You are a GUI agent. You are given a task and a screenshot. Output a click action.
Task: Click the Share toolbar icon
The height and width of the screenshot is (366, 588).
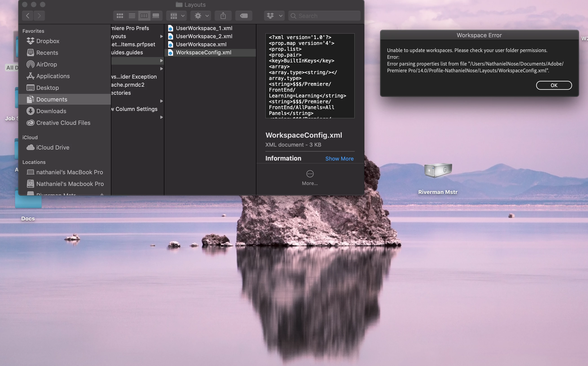point(223,16)
